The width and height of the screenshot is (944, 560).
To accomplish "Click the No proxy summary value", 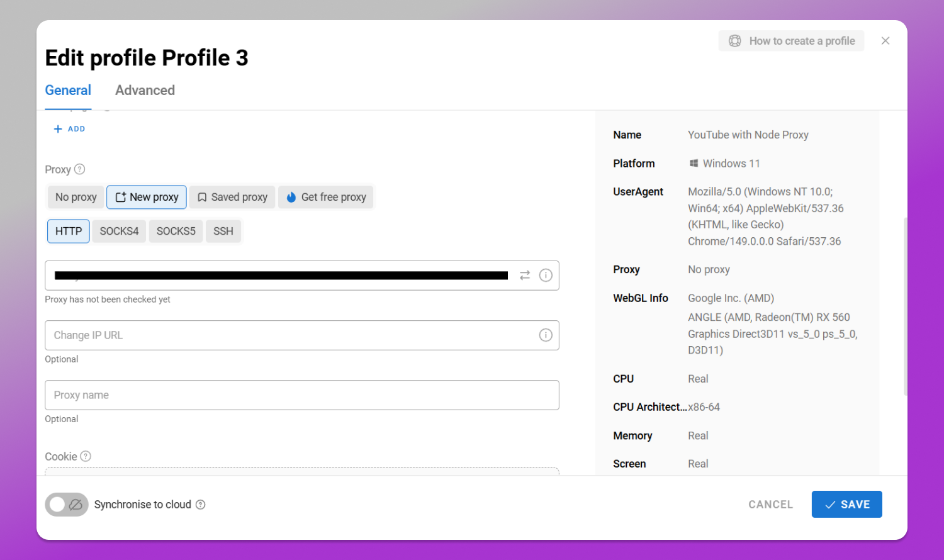I will click(x=709, y=269).
